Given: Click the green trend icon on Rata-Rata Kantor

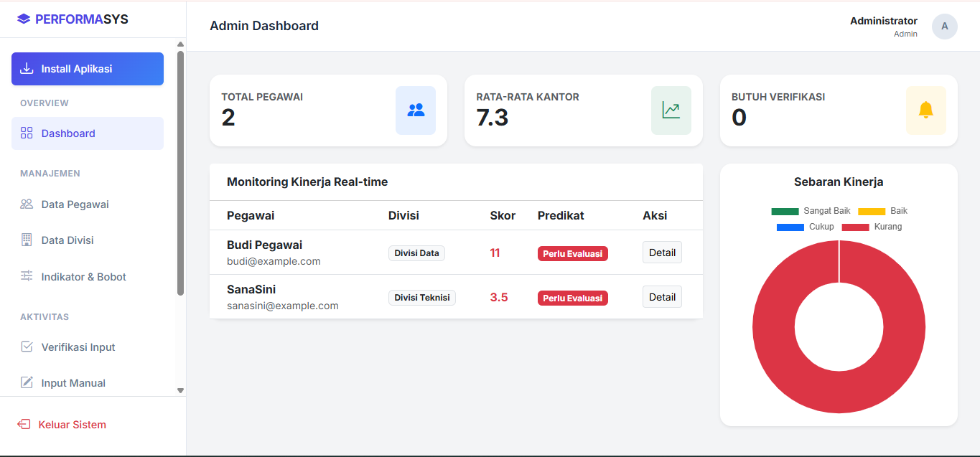Looking at the screenshot, I should pos(671,110).
